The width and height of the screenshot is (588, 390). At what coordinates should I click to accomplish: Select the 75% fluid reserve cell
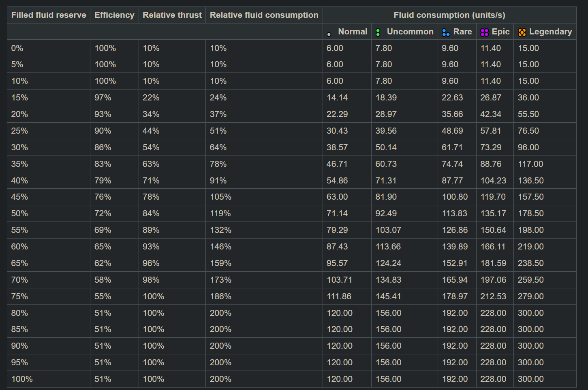(49, 296)
